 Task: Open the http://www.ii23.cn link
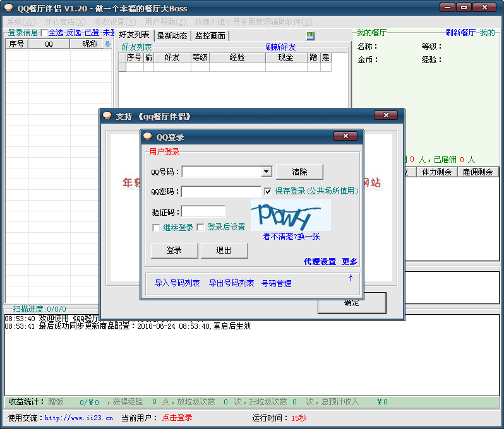(79, 418)
